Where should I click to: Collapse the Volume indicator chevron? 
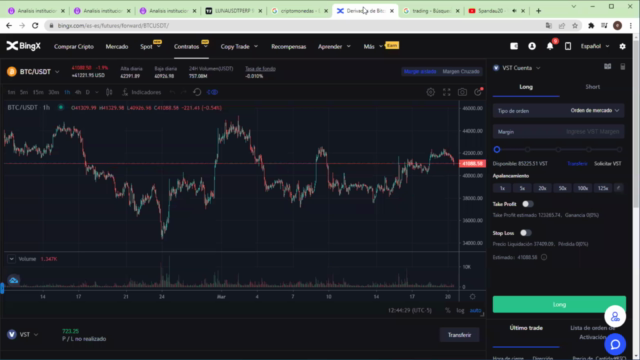click(x=11, y=259)
